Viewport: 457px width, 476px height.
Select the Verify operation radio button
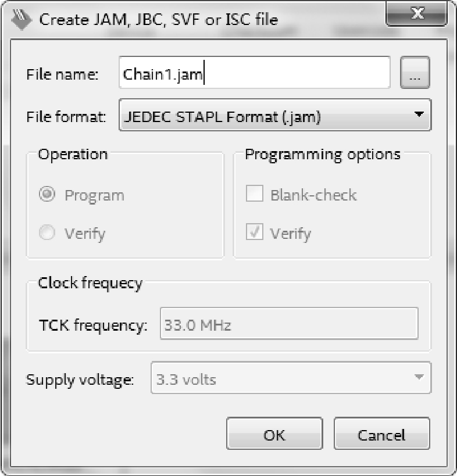(47, 232)
